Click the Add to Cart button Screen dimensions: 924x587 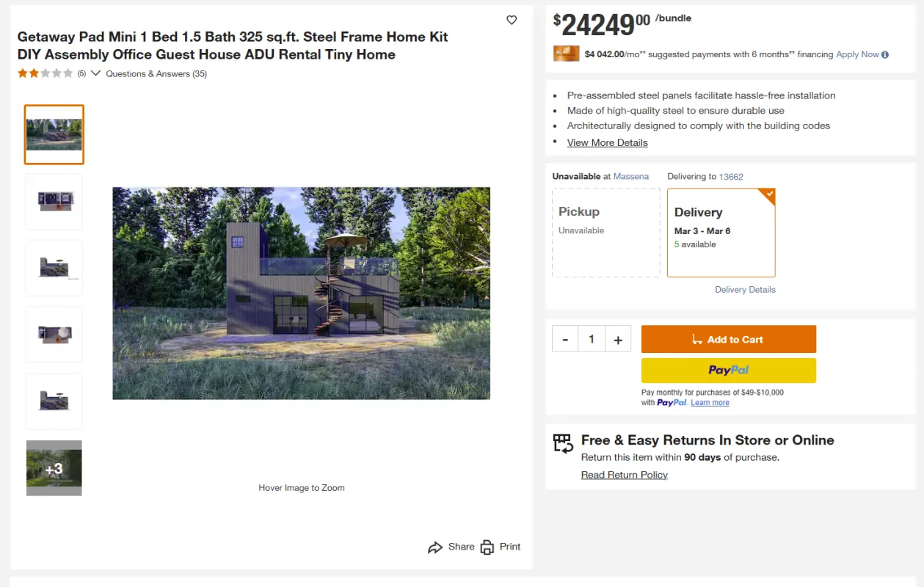pyautogui.click(x=728, y=340)
